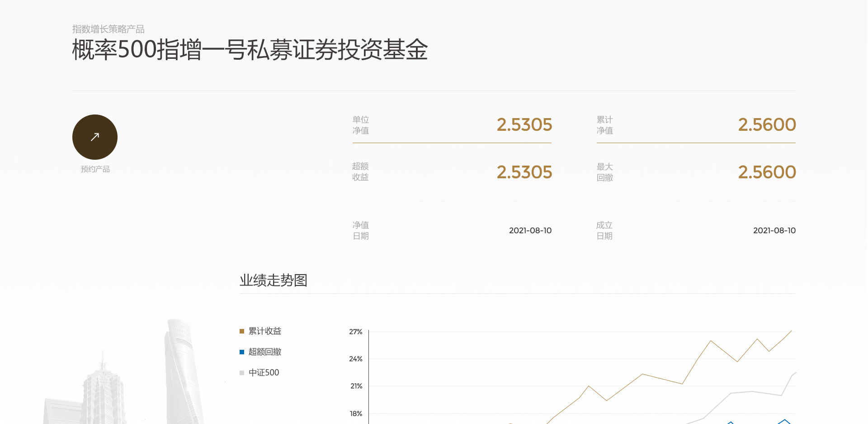Click the round brown arrow icon
868x424 pixels.
95,137
